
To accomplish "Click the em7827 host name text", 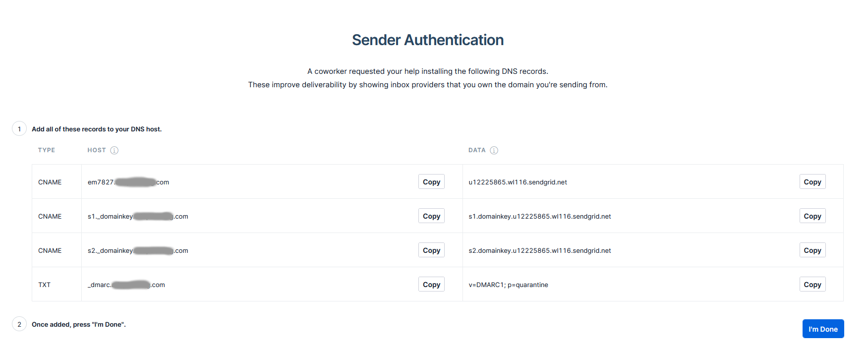I will 128,182.
